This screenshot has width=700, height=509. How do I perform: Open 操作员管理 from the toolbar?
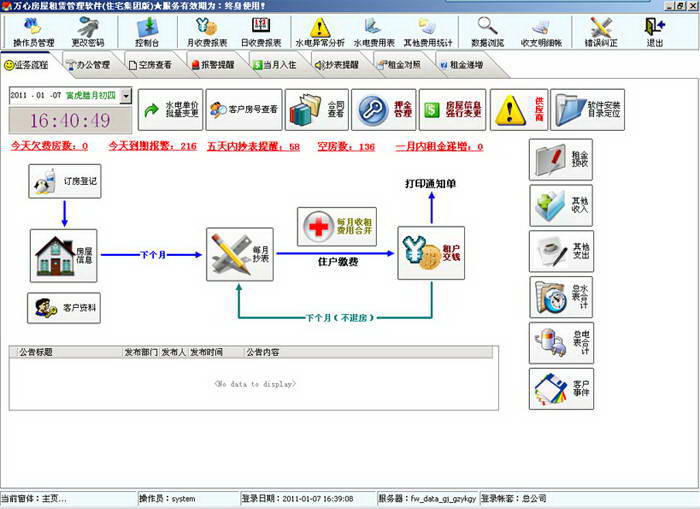(33, 32)
